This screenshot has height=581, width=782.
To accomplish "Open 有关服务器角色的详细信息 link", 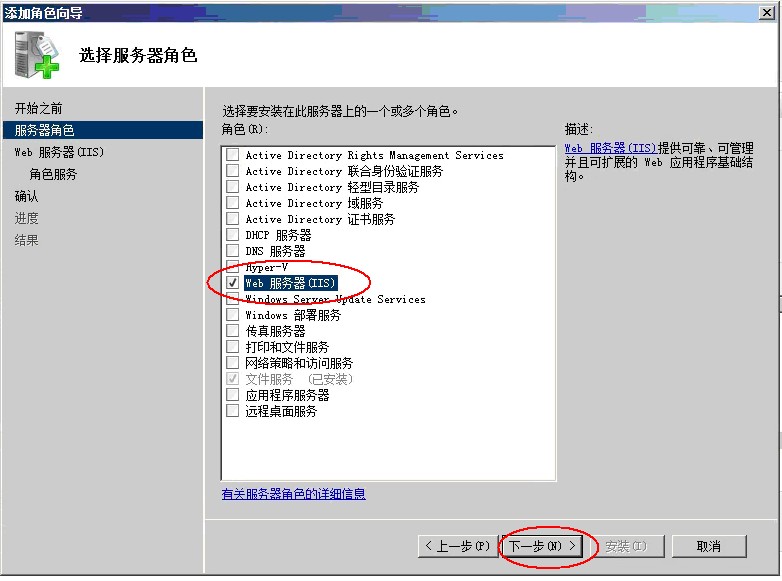I will pos(293,494).
